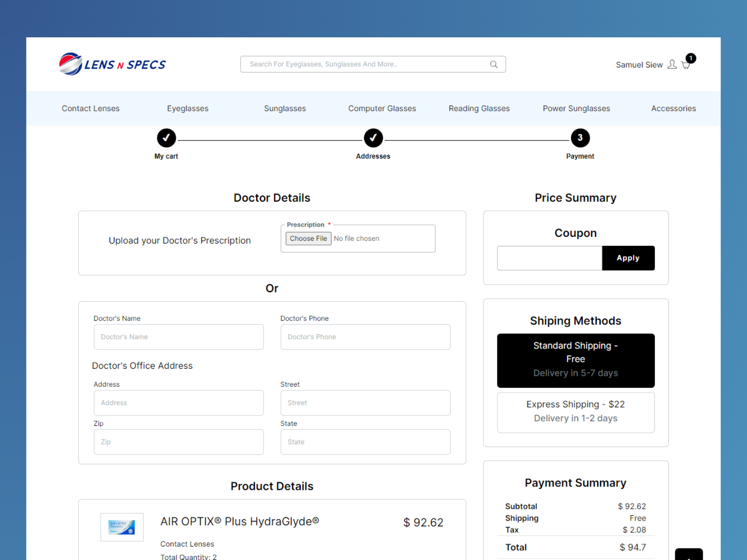
Task: Select Express Shipping $22 option
Action: tap(575, 412)
